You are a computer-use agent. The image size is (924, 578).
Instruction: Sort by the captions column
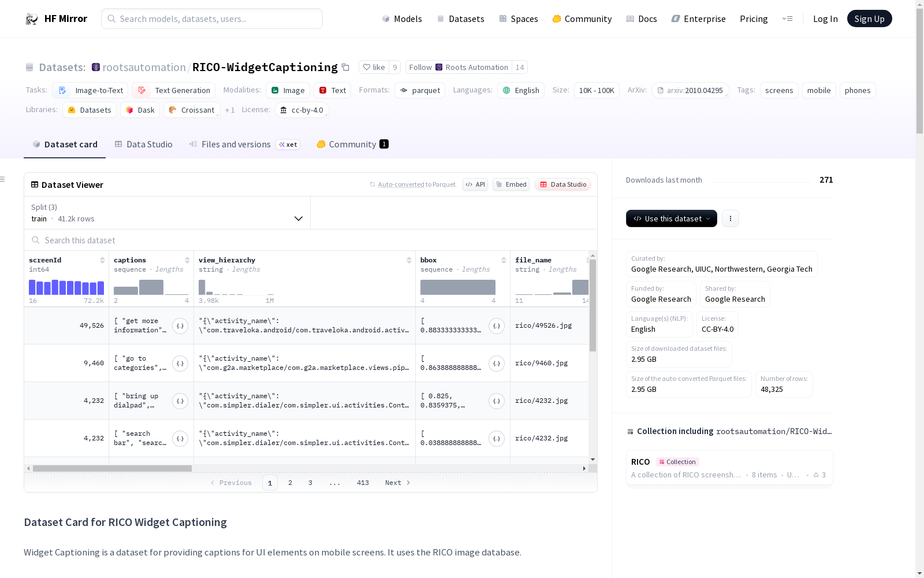click(187, 260)
